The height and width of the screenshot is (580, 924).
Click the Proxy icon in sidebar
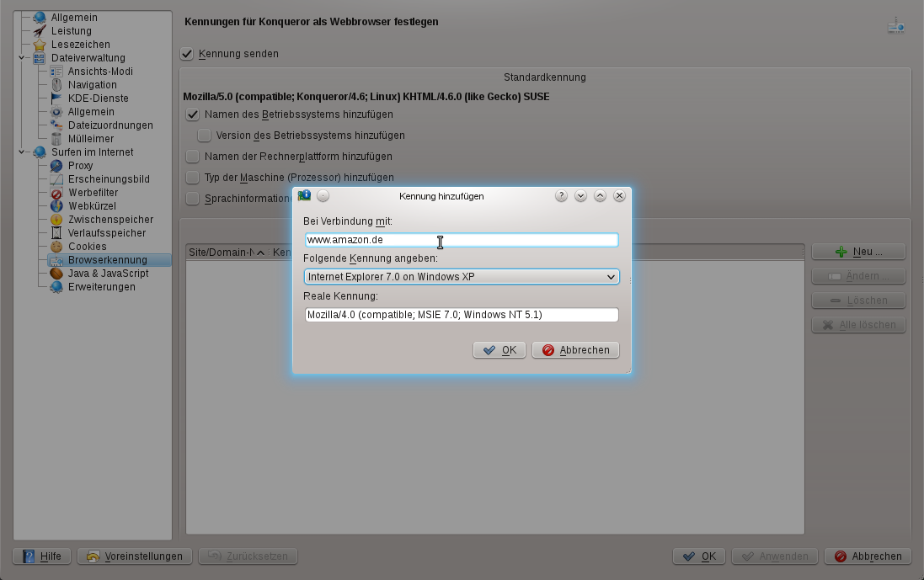[x=56, y=166]
